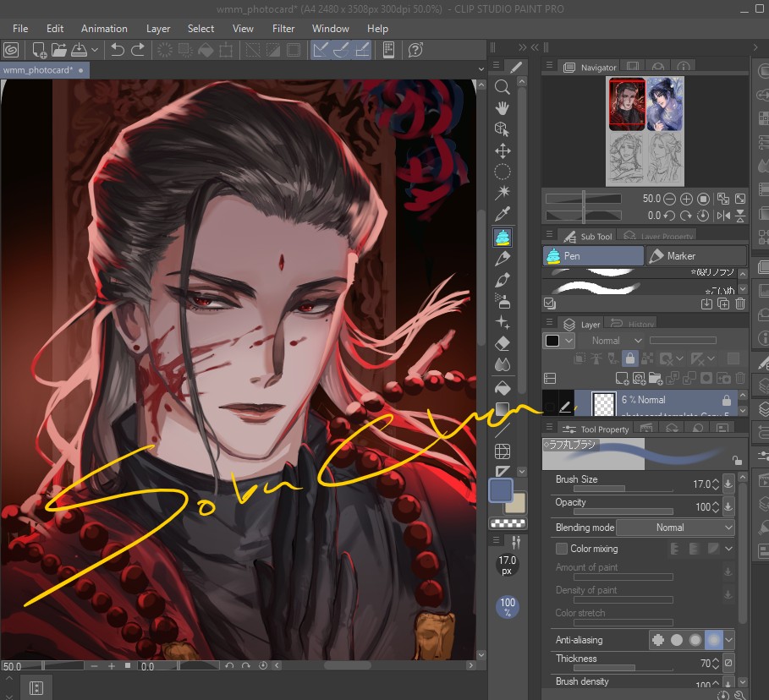Viewport: 769px width, 700px height.
Task: Open the Animation menu
Action: [104, 29]
